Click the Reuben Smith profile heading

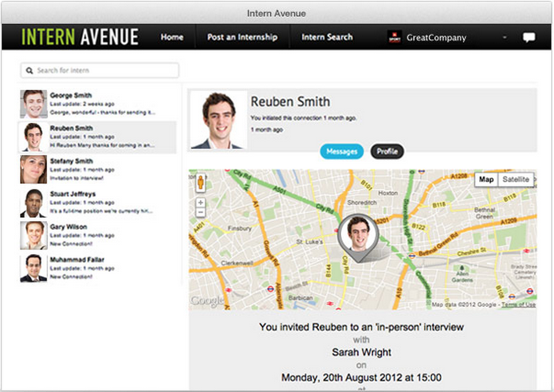[290, 101]
